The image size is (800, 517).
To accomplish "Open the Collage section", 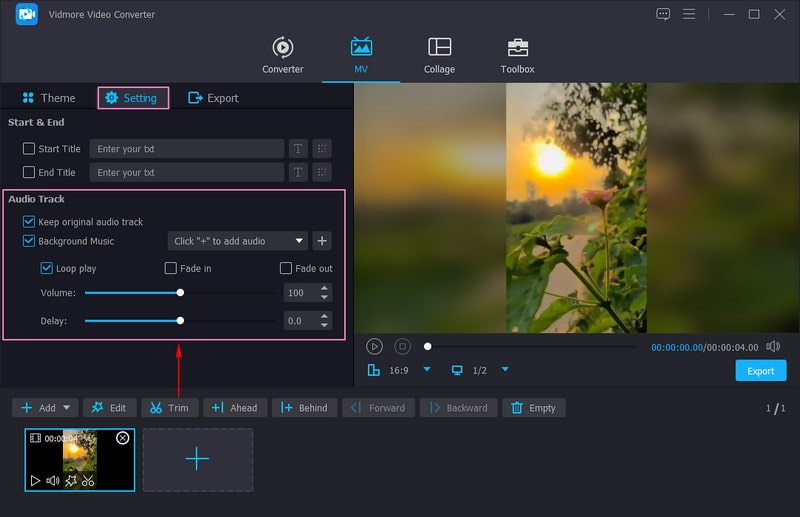I will point(439,55).
